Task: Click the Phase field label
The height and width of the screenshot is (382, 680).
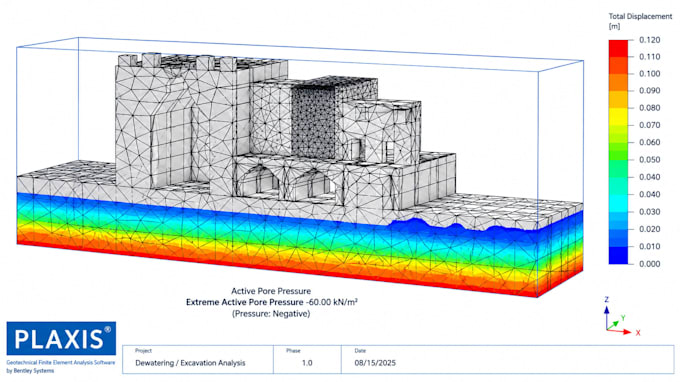Action: 293,351
